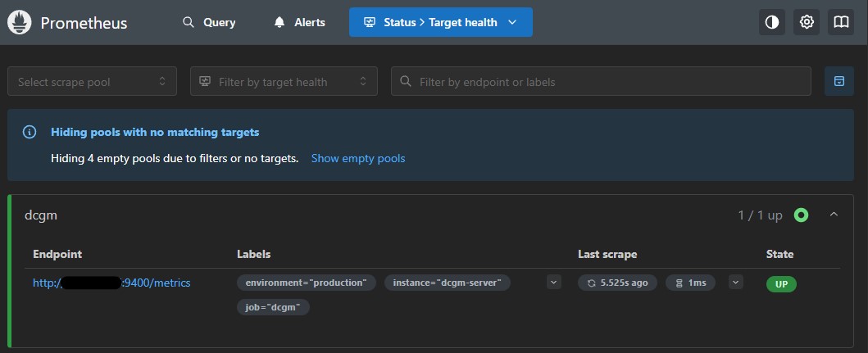
Task: Click the Show empty pools link
Action: (357, 158)
